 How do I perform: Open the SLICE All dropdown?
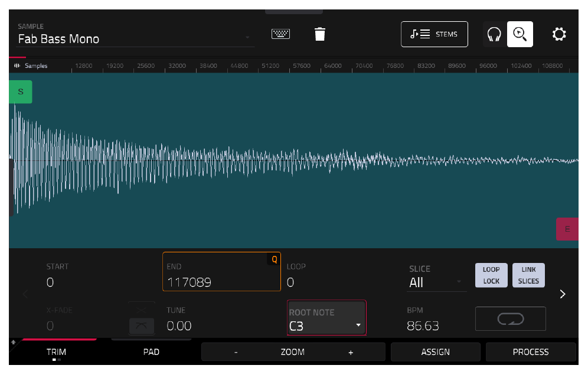437,278
